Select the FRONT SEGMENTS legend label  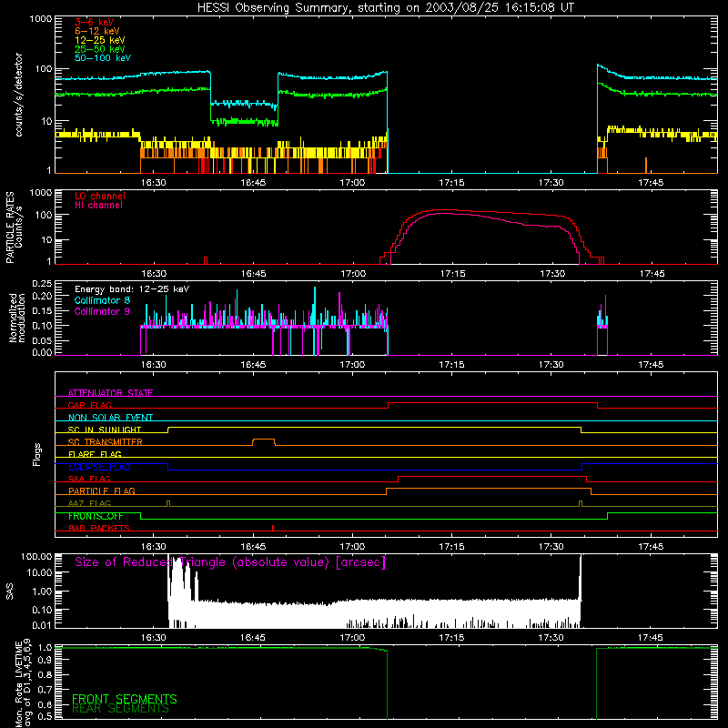pyautogui.click(x=125, y=699)
